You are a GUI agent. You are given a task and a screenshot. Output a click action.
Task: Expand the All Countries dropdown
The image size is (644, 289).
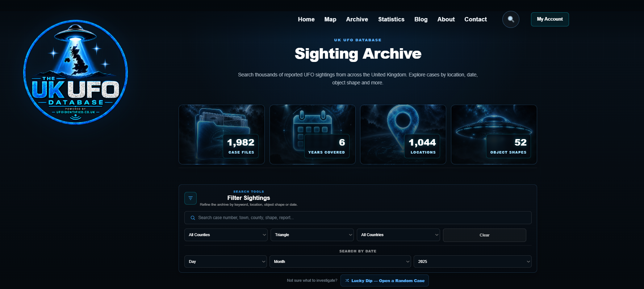pyautogui.click(x=398, y=235)
